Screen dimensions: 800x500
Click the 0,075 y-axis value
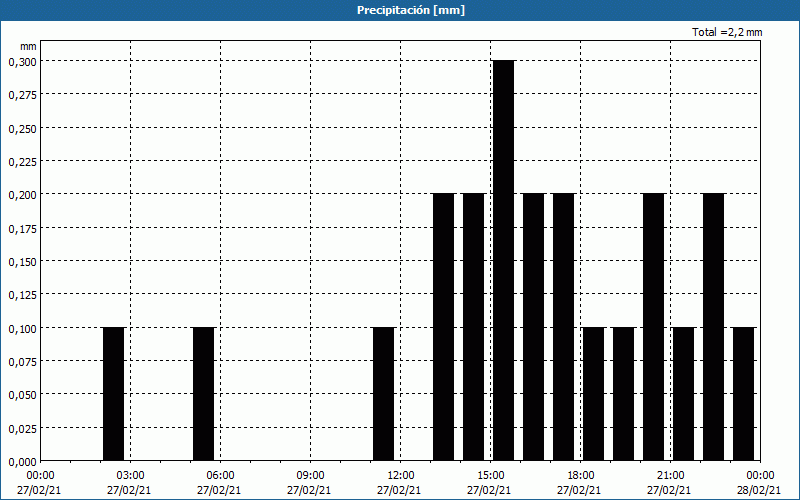point(23,361)
